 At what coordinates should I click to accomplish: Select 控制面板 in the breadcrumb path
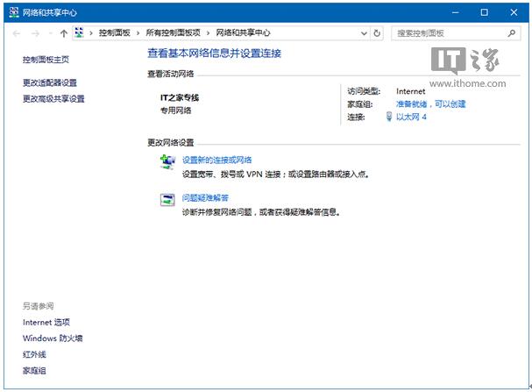pos(113,32)
